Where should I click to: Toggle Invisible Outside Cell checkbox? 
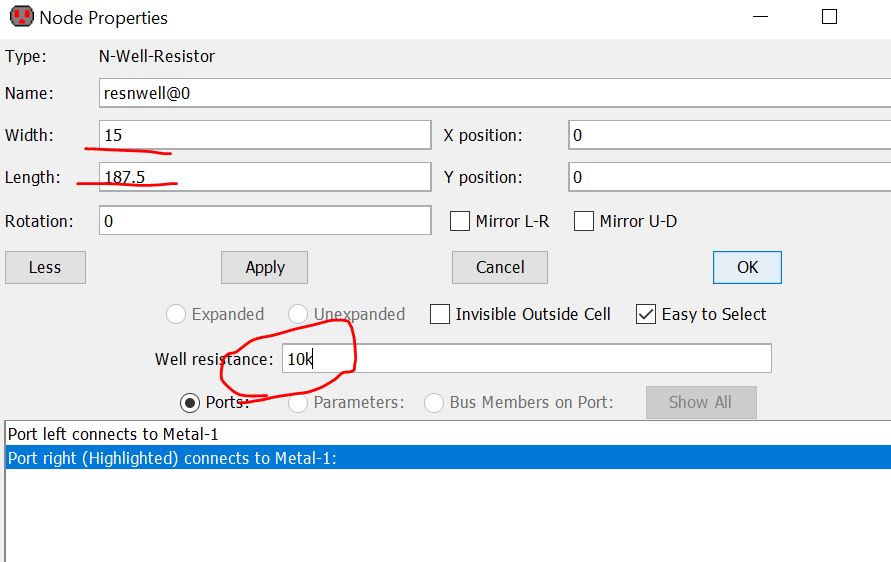point(440,314)
